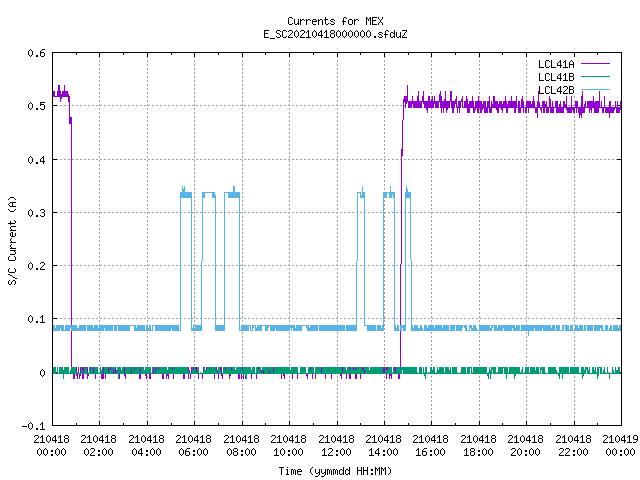640x480 pixels.
Task: Click the -0.1 y-axis tick label
Action: point(33,426)
